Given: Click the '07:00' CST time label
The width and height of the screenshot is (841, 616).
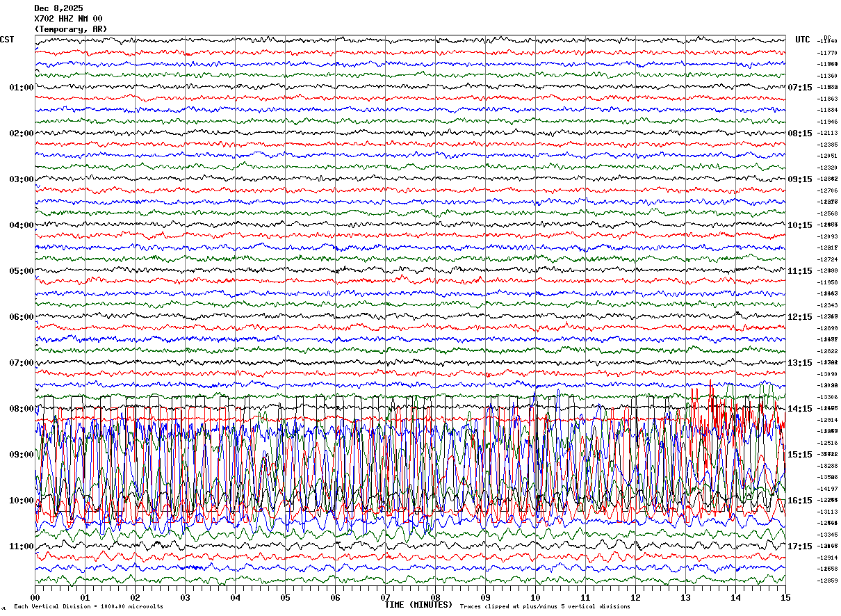Looking at the screenshot, I should tap(21, 363).
